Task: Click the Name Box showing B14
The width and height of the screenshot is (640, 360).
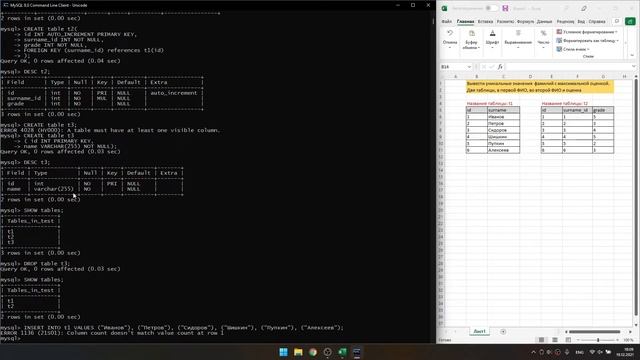Action: (452, 67)
